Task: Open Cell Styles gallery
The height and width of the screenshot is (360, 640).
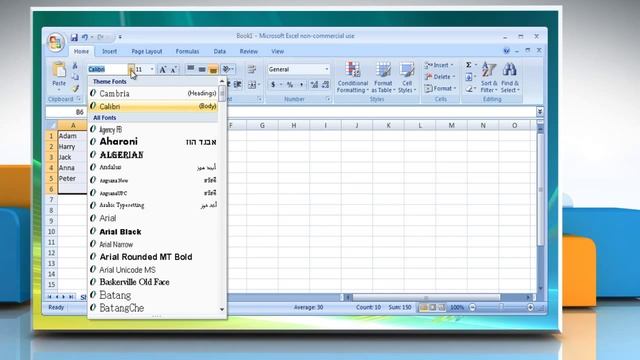Action: click(x=407, y=77)
